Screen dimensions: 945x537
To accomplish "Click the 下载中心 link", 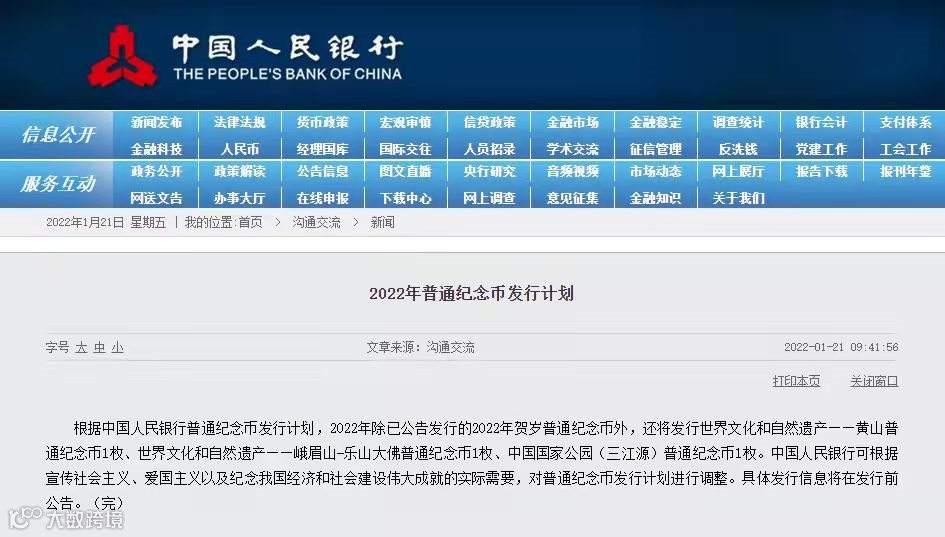I will (406, 198).
